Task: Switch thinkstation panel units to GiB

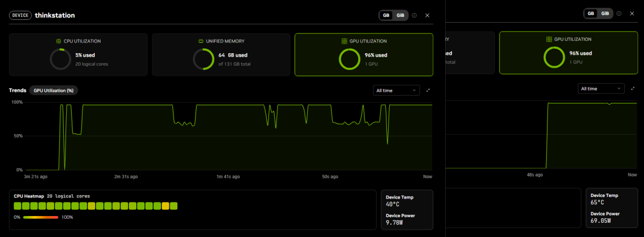Action: tap(400, 15)
